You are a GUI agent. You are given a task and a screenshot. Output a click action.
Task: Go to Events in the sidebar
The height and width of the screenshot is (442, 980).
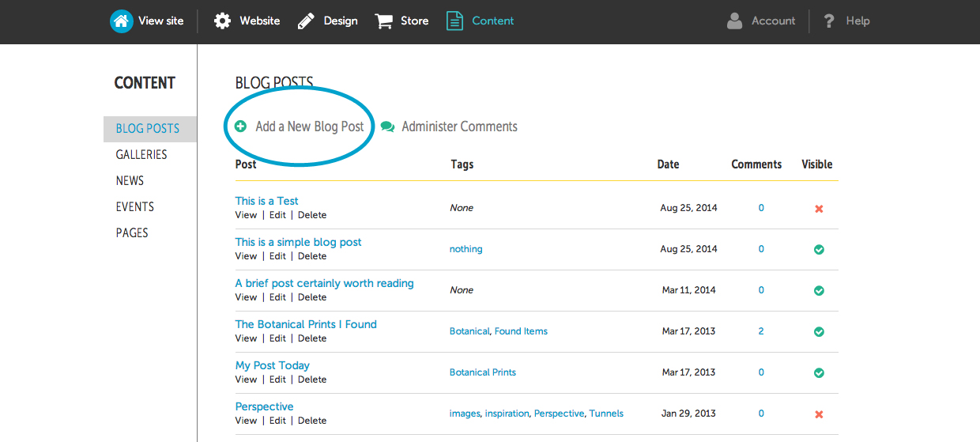135,207
